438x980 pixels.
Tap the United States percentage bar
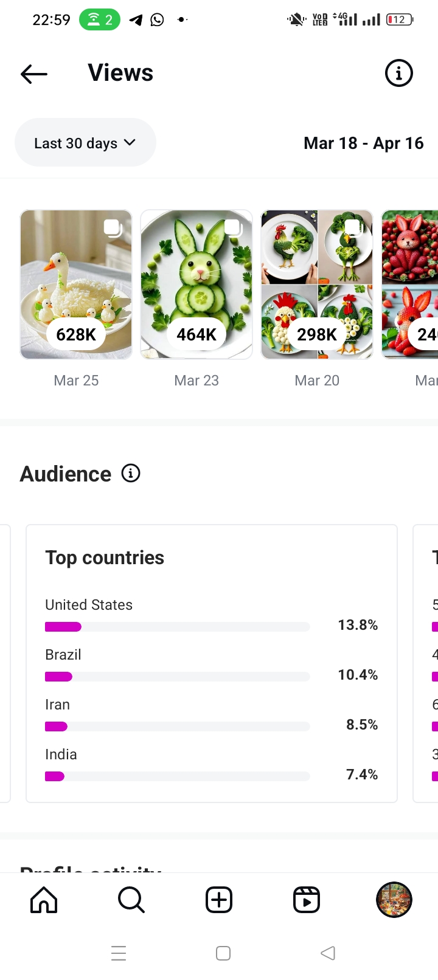coord(177,627)
